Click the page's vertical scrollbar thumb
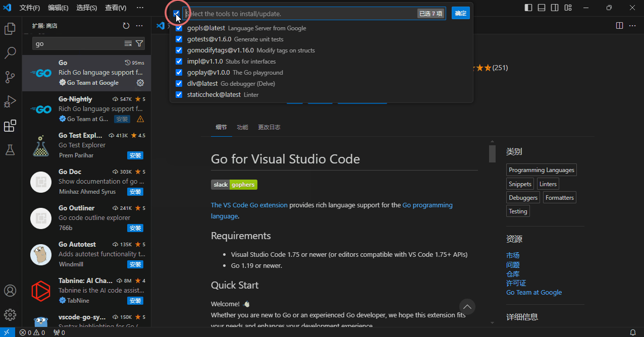The width and height of the screenshot is (644, 337). (492, 154)
